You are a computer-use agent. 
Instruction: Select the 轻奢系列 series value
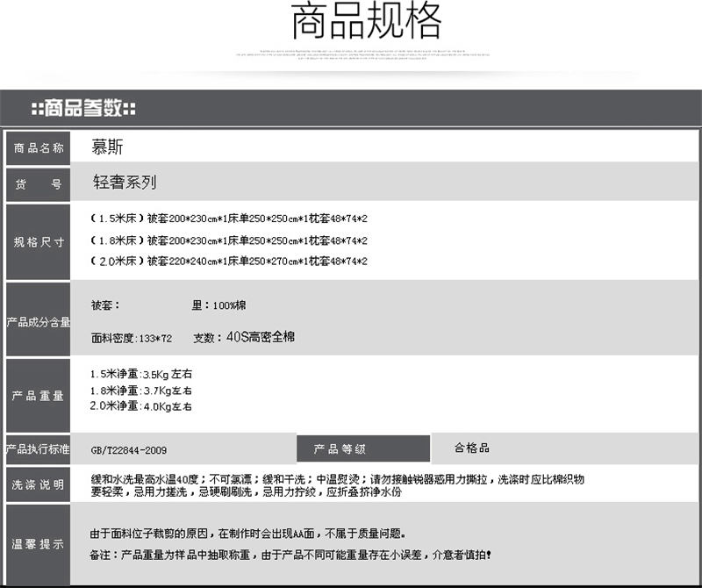pos(125,183)
